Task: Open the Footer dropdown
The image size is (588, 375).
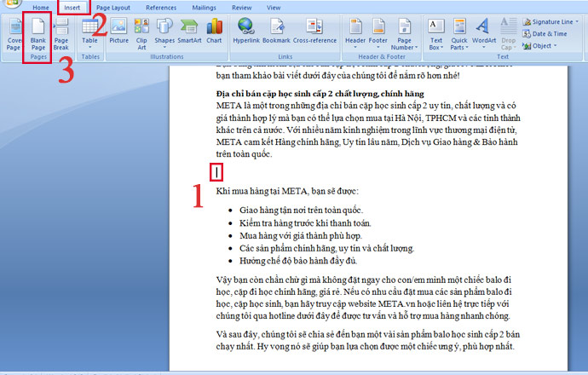Action: pos(378,34)
